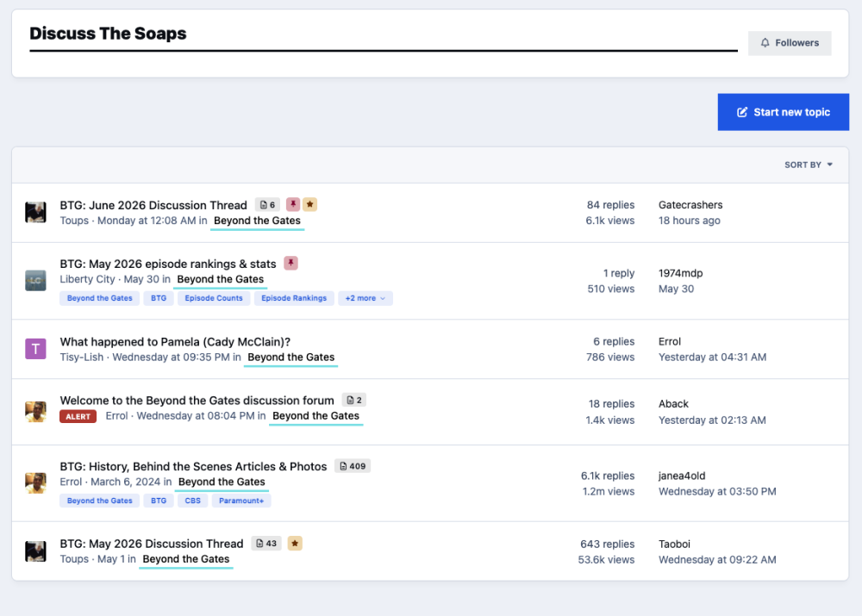The width and height of the screenshot is (862, 616).
Task: Open Beyond the Gates forum link under May thread
Action: pos(186,559)
